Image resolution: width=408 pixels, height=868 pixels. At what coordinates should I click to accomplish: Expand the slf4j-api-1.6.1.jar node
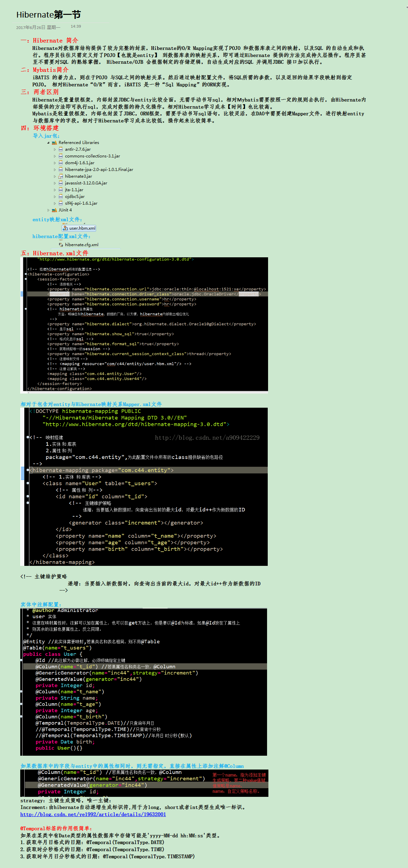(55, 203)
